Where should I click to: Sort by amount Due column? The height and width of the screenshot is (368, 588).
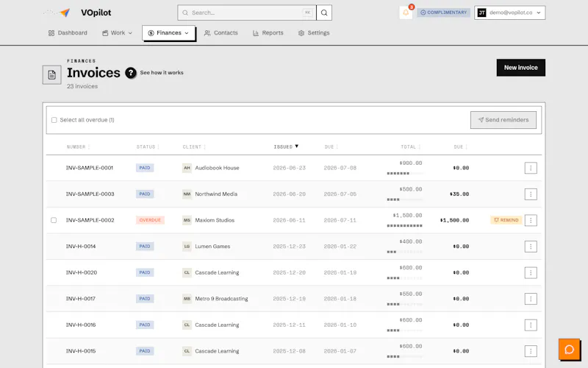[x=461, y=146]
